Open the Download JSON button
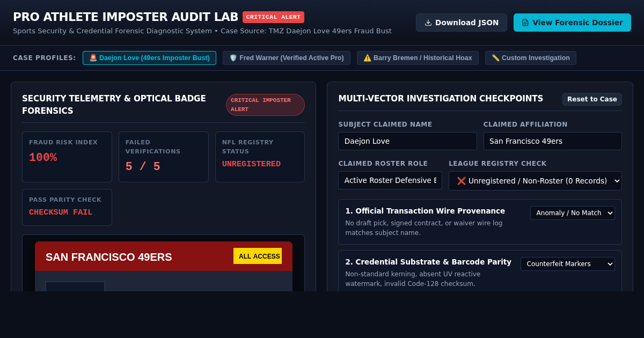Viewport: 644px width, 338px height. click(462, 23)
